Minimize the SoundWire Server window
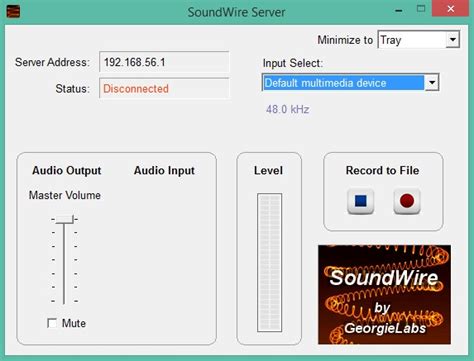The width and height of the screenshot is (474, 361). point(399,10)
